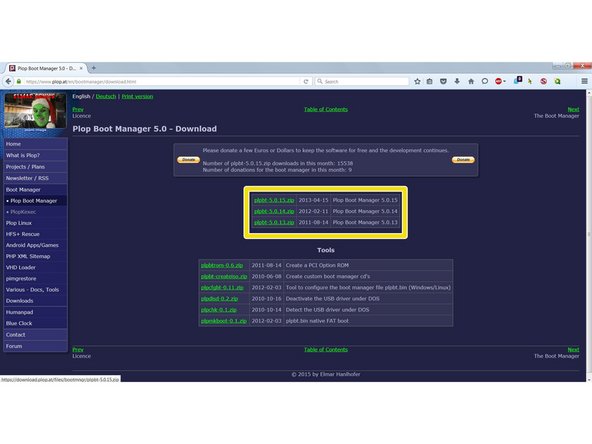Screen dimensions: 592x444
Task: Click the left Donate button
Action: pos(188,160)
